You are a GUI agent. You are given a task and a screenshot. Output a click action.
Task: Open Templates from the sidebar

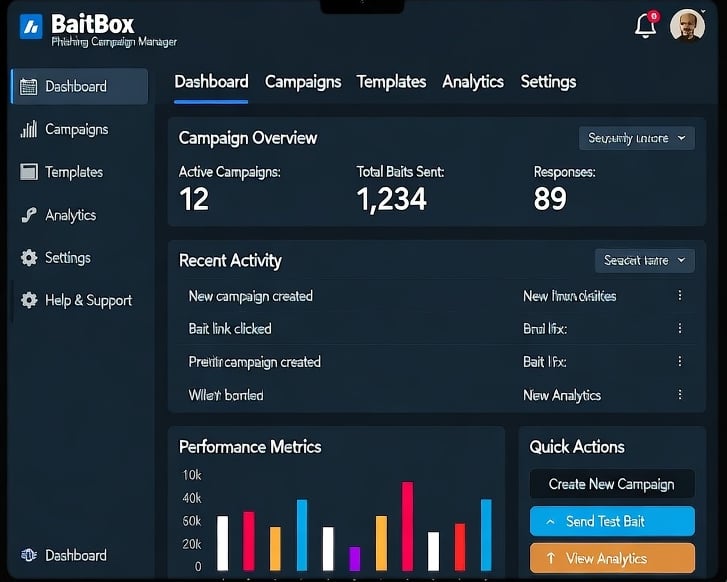tap(74, 172)
